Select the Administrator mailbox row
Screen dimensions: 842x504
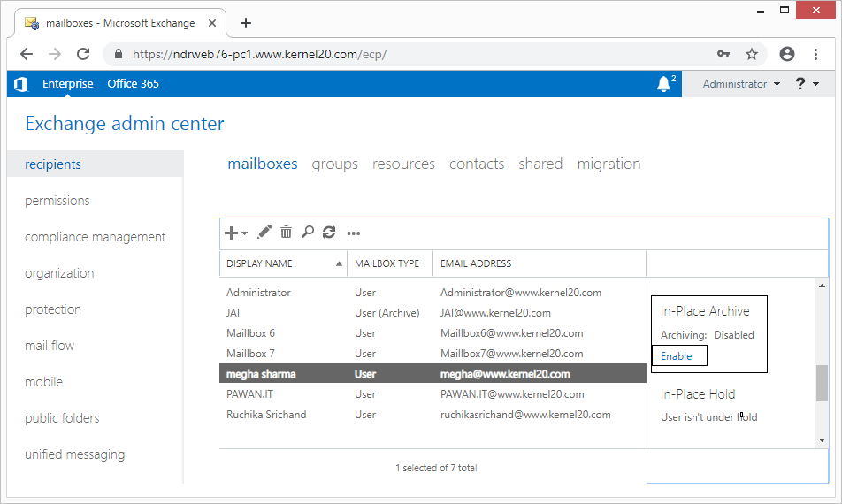coord(432,293)
